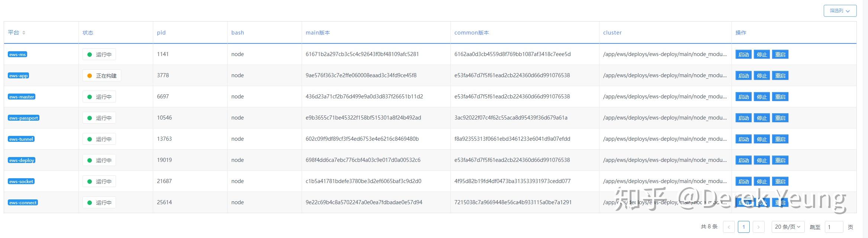Select page 1 in pagination
868x238 pixels.
point(744,227)
